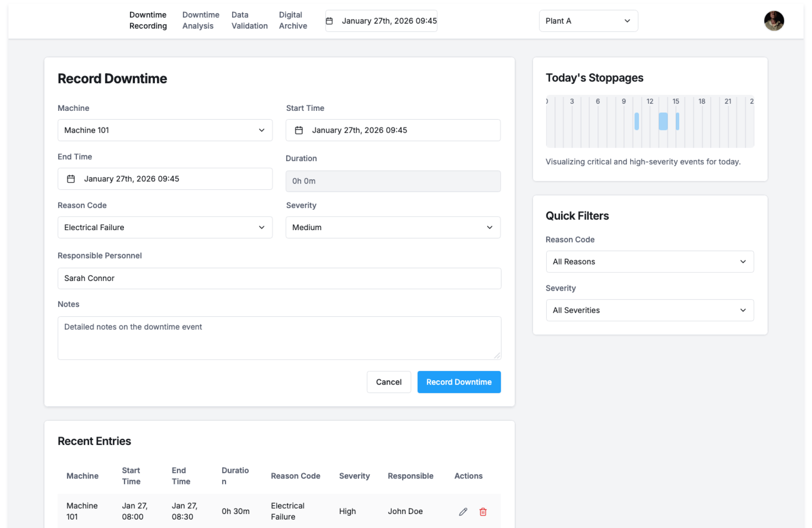Click the edit pencil icon for John Doe entry

463,511
